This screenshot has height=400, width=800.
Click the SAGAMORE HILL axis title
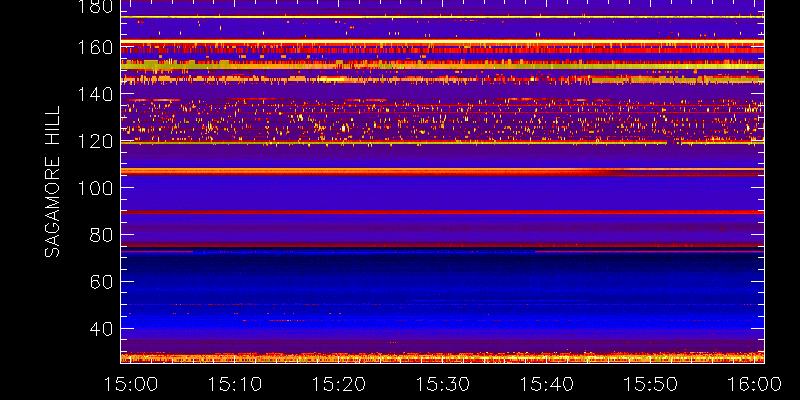point(52,182)
